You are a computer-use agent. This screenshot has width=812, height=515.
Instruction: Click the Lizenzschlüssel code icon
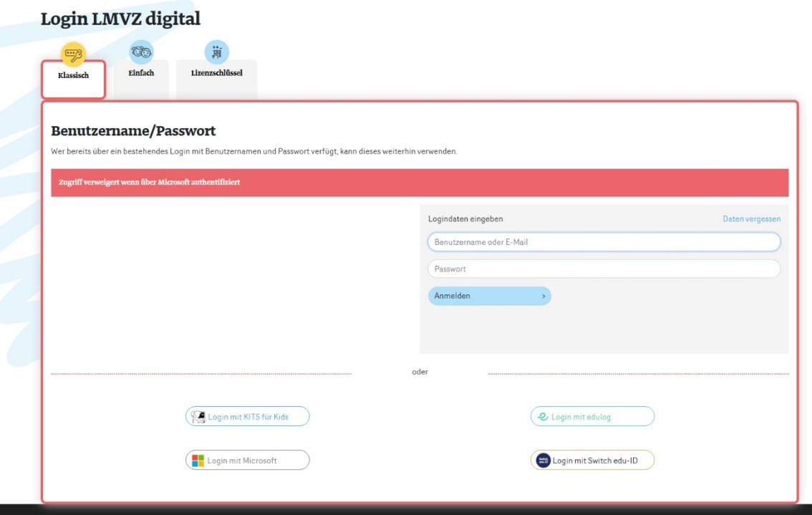[216, 52]
